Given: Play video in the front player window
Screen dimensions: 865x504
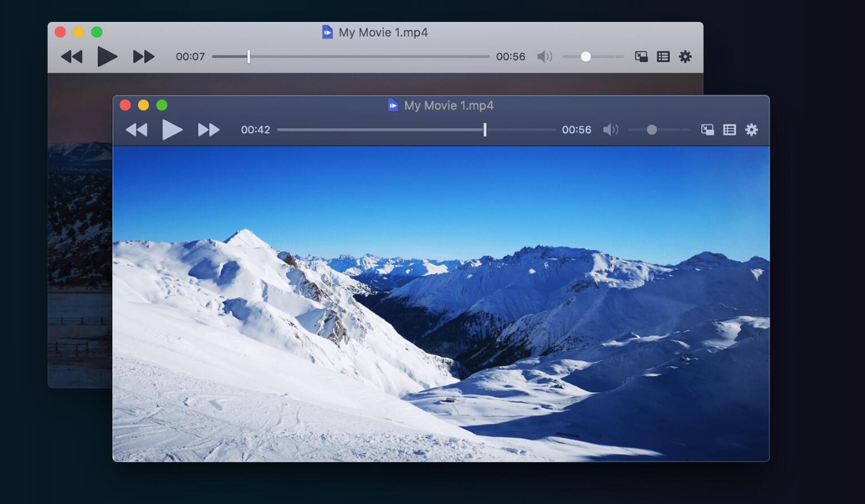Looking at the screenshot, I should [172, 130].
